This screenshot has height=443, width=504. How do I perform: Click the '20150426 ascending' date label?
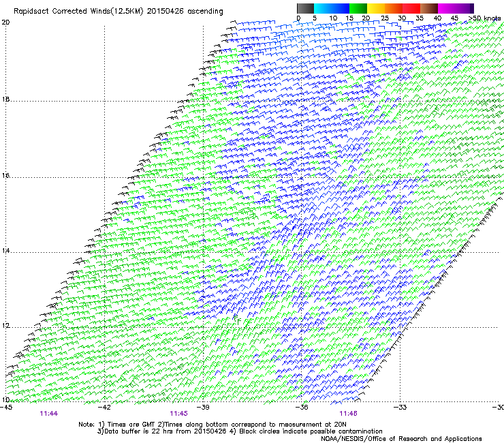[x=185, y=12]
